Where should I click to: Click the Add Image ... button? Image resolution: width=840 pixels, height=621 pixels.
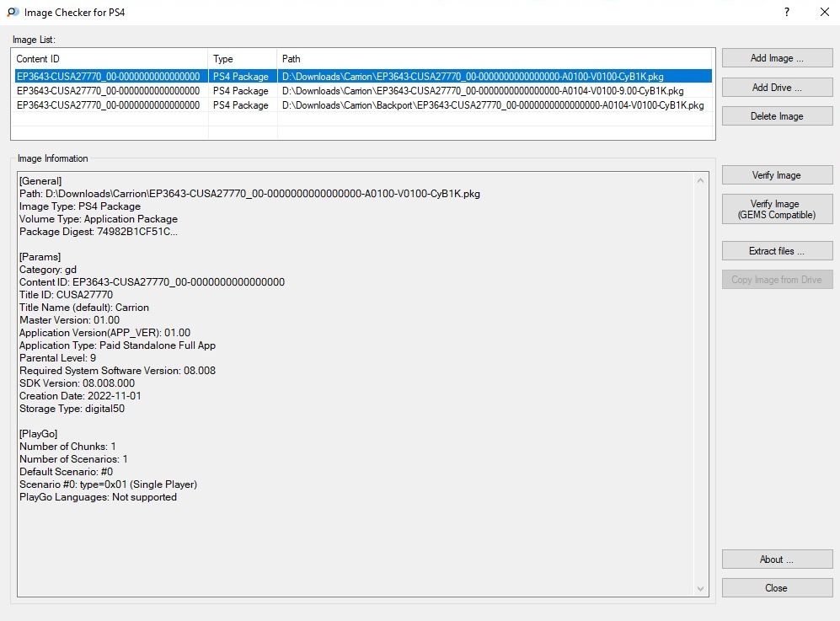pos(777,58)
